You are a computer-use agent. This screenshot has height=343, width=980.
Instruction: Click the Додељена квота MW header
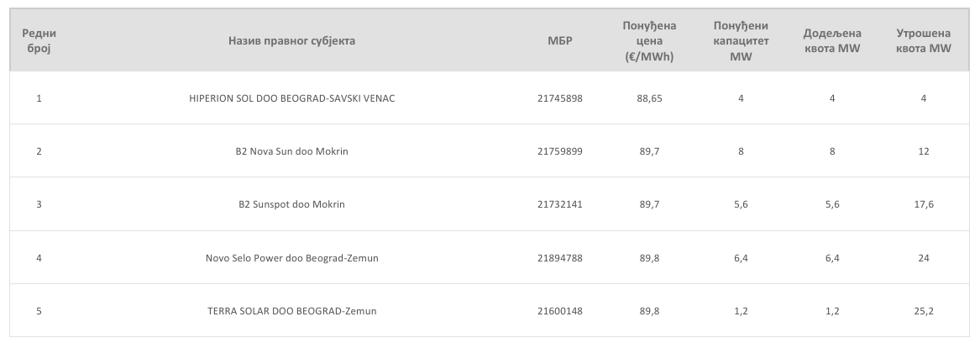pyautogui.click(x=831, y=41)
